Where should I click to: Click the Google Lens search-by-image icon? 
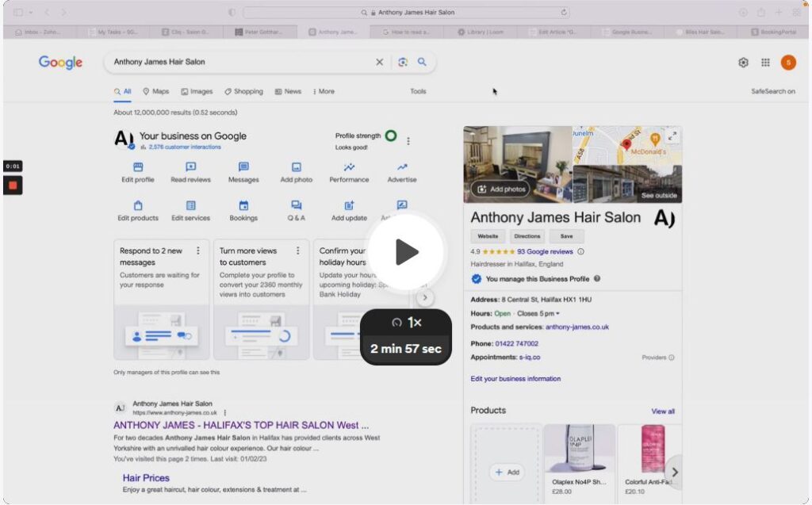402,62
